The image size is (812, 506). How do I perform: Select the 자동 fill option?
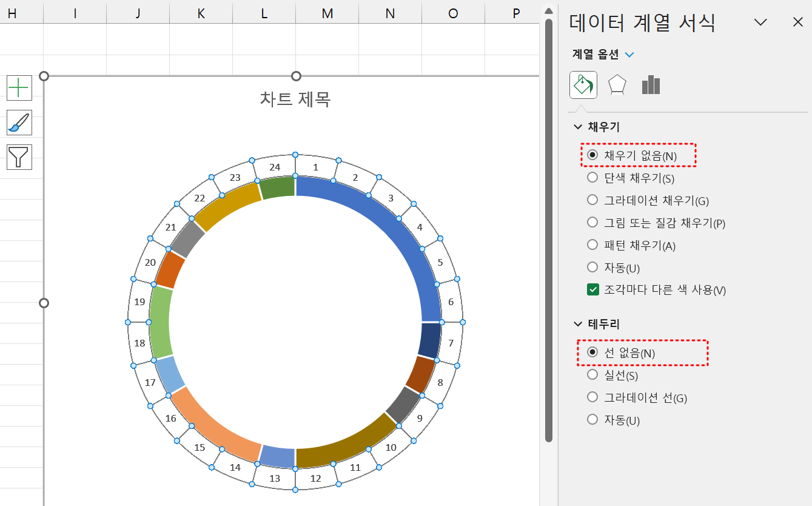click(x=592, y=267)
